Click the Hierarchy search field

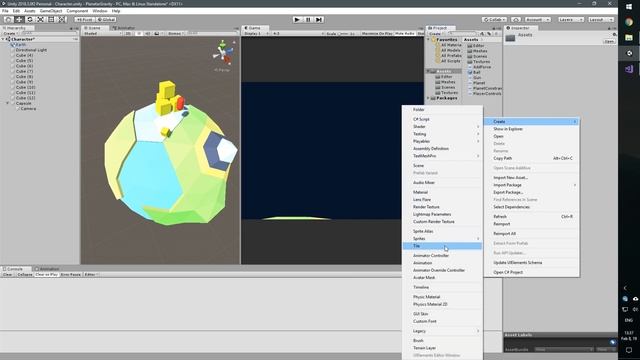(x=49, y=33)
